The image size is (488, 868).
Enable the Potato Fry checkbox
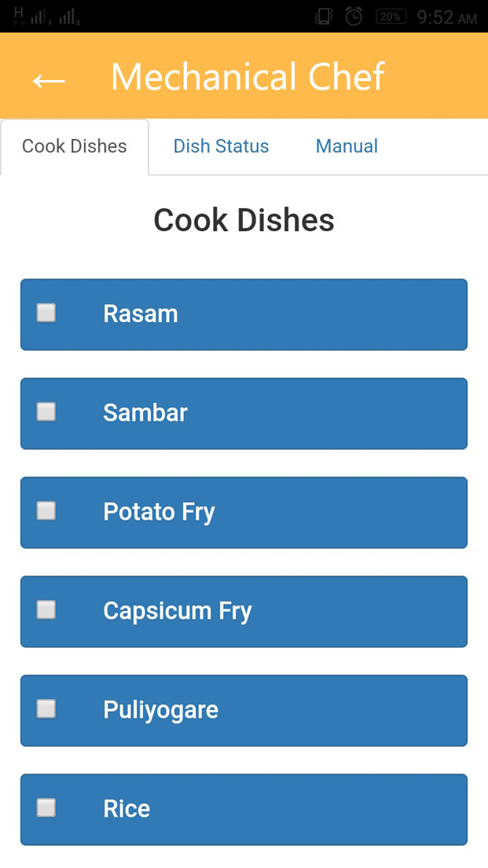coord(46,511)
